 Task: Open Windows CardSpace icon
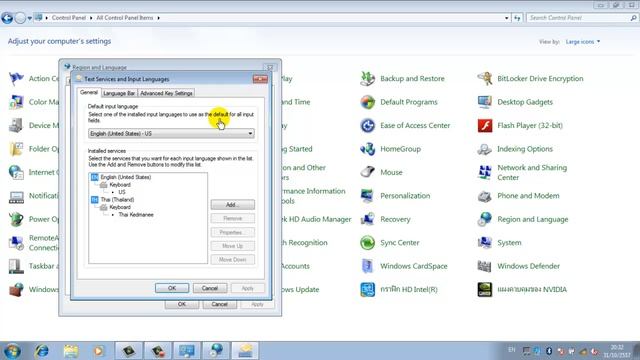[x=367, y=266]
